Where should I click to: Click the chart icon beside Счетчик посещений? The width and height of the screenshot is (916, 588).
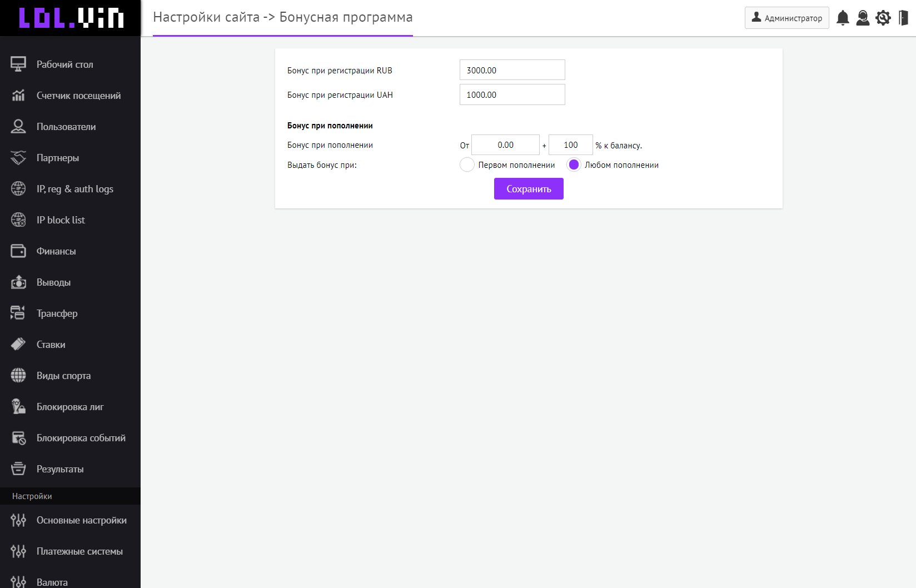[x=18, y=96]
